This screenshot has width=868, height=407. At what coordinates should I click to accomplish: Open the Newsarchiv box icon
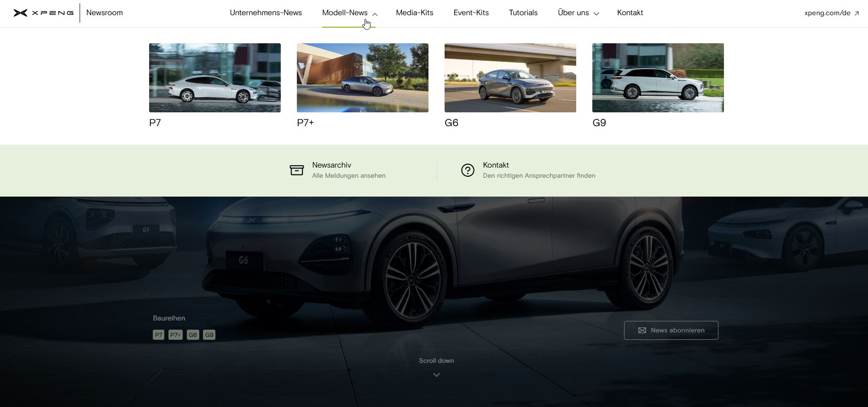click(x=297, y=170)
